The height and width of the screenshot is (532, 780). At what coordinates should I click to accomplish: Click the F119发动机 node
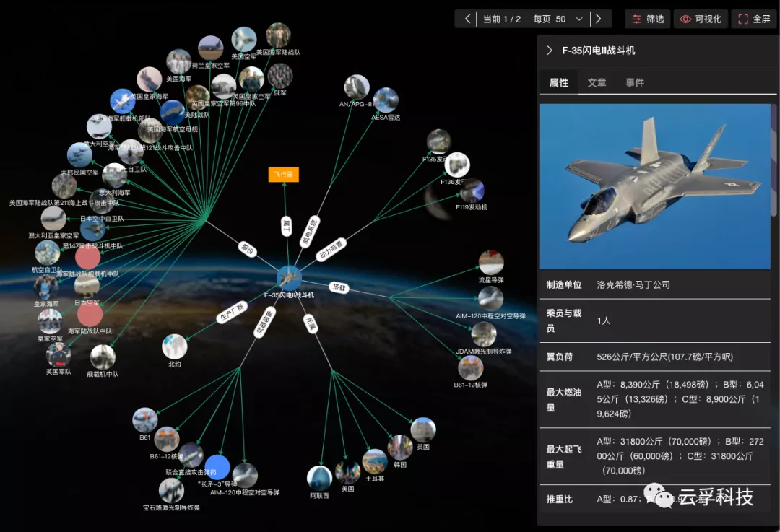472,191
